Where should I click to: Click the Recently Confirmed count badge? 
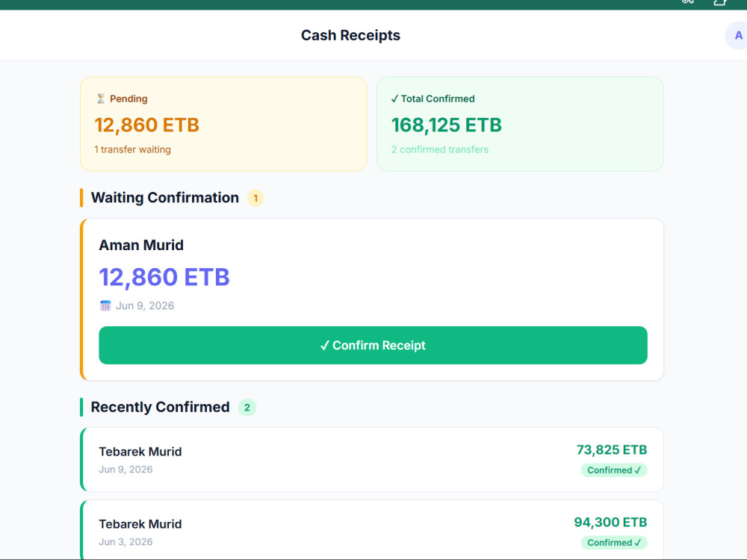pos(247,408)
